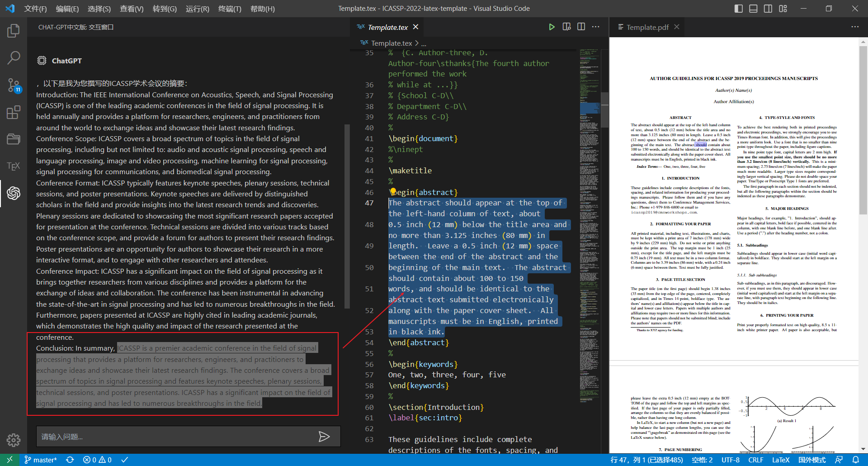The image size is (868, 466).
Task: Toggle the primary side bar layout button
Action: click(739, 9)
